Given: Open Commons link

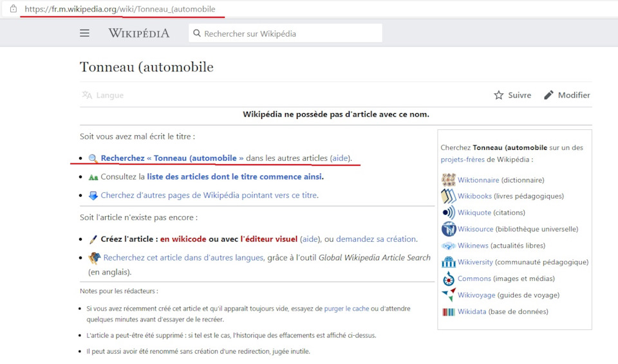Looking at the screenshot, I should pos(474,278).
